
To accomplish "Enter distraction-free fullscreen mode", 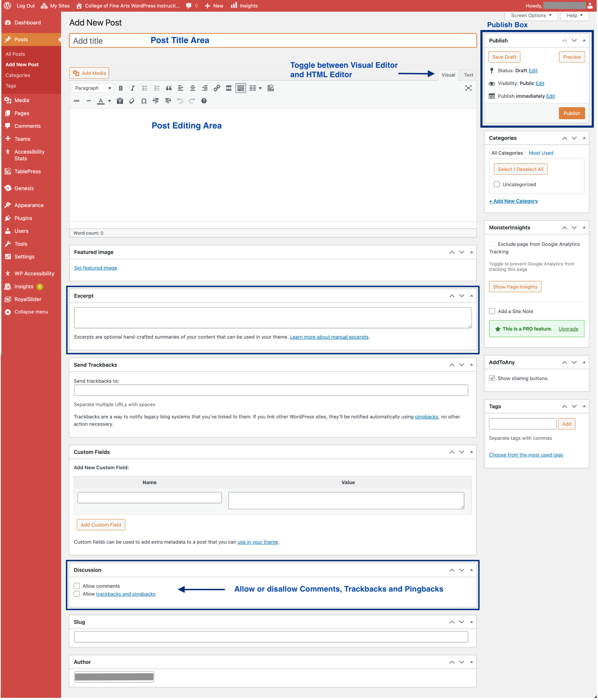I will [x=468, y=88].
